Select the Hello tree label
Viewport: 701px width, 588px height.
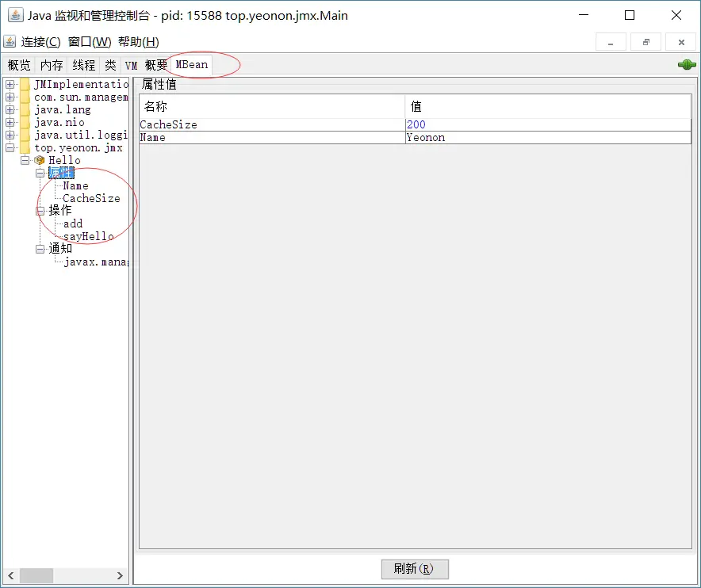pyautogui.click(x=64, y=160)
